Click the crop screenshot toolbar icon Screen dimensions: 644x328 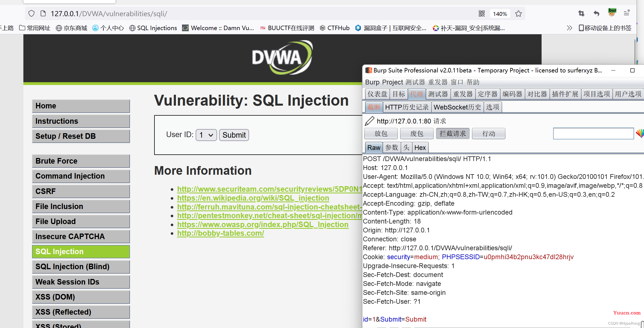pos(581,13)
